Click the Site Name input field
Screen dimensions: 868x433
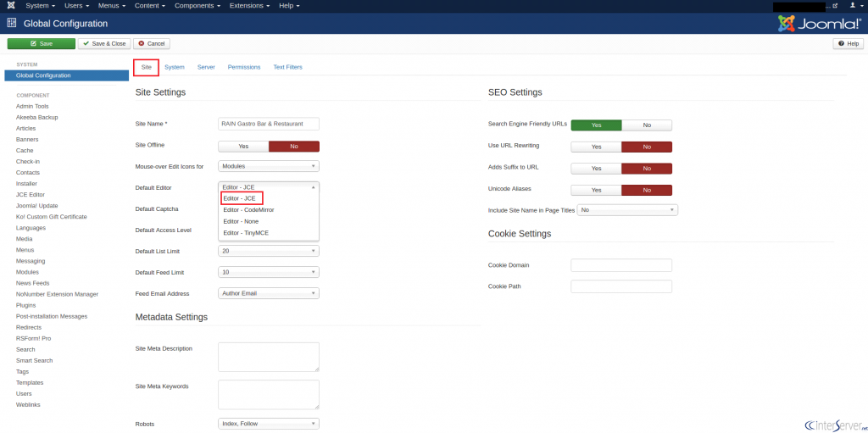coord(269,124)
